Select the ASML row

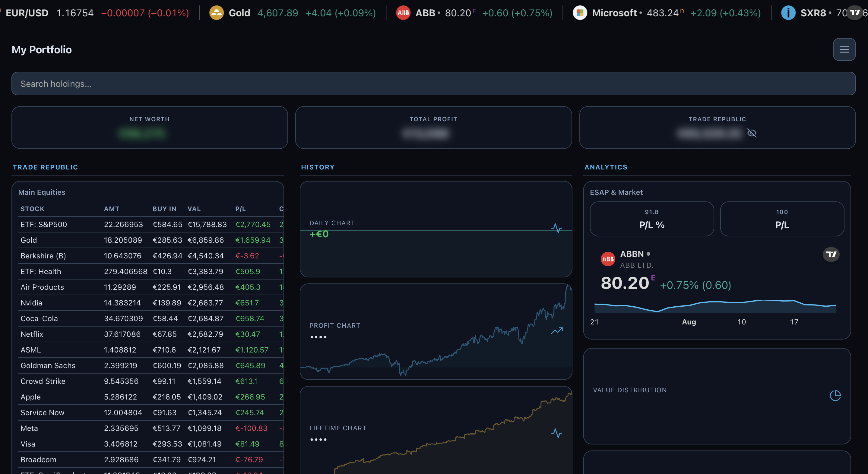[151, 350]
